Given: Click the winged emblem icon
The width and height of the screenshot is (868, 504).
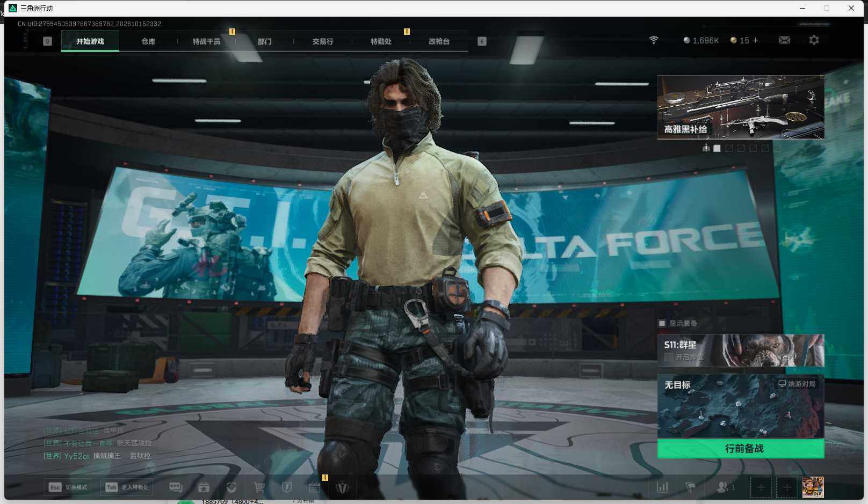Looking at the screenshot, I should pyautogui.click(x=342, y=487).
